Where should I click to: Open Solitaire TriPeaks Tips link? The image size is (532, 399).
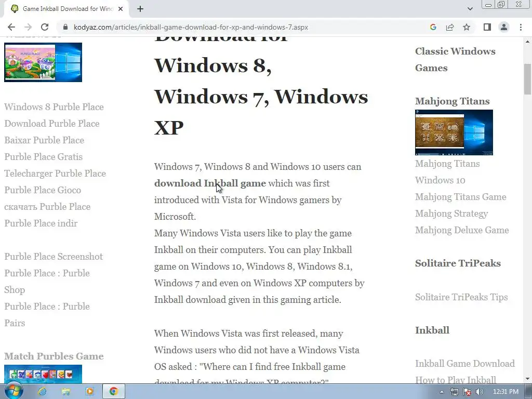point(461,297)
